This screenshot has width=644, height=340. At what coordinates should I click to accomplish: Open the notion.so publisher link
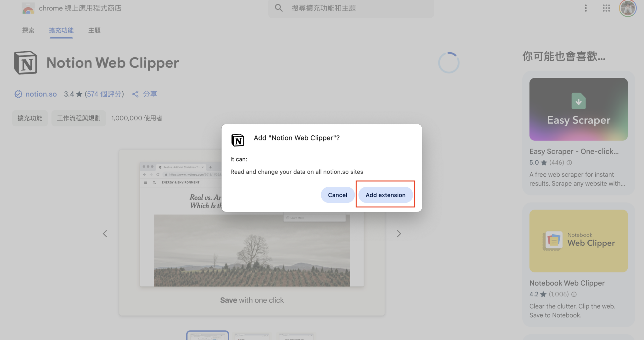coord(41,94)
